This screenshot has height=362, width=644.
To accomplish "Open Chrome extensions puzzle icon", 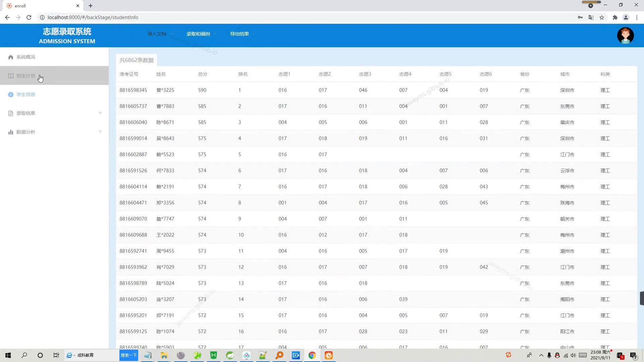I will [x=615, y=17].
